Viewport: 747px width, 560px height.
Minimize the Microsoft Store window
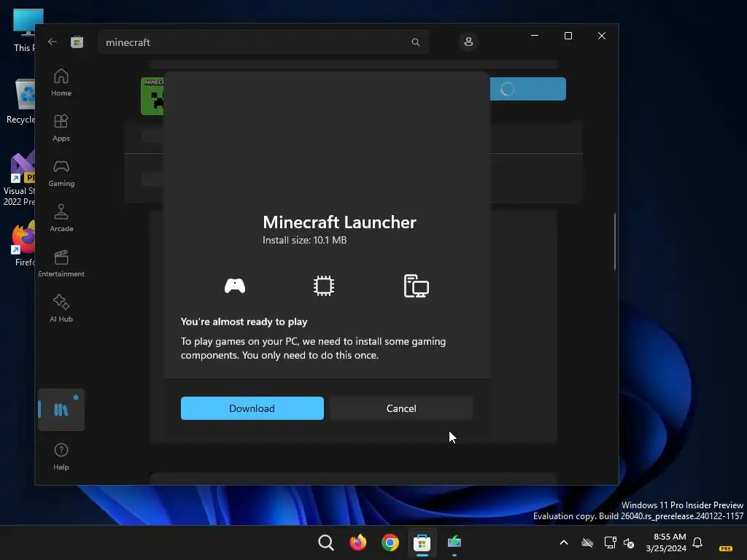tap(535, 36)
